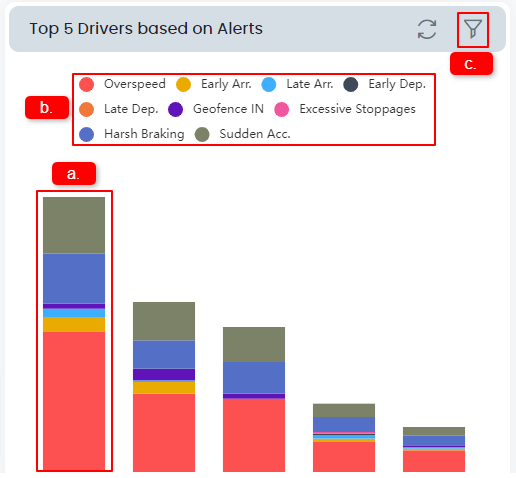The width and height of the screenshot is (516, 478).
Task: Select the second driver's Overspeed red segment
Action: coord(164,433)
